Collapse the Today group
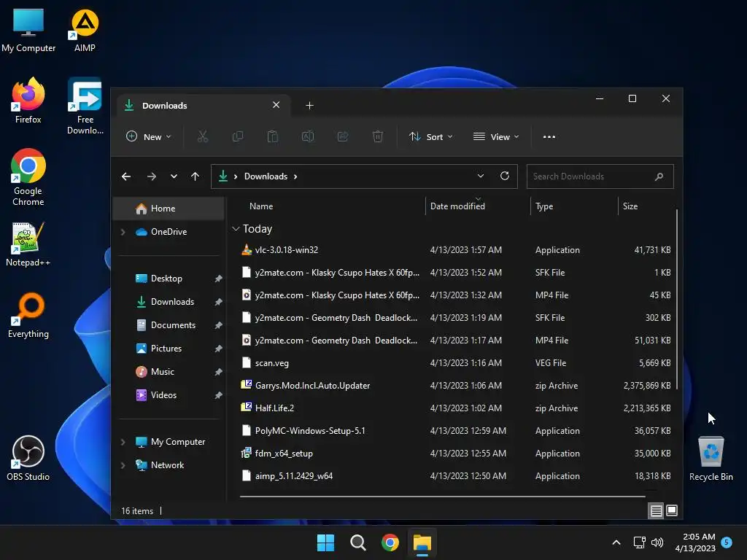The image size is (747, 560). pos(236,229)
